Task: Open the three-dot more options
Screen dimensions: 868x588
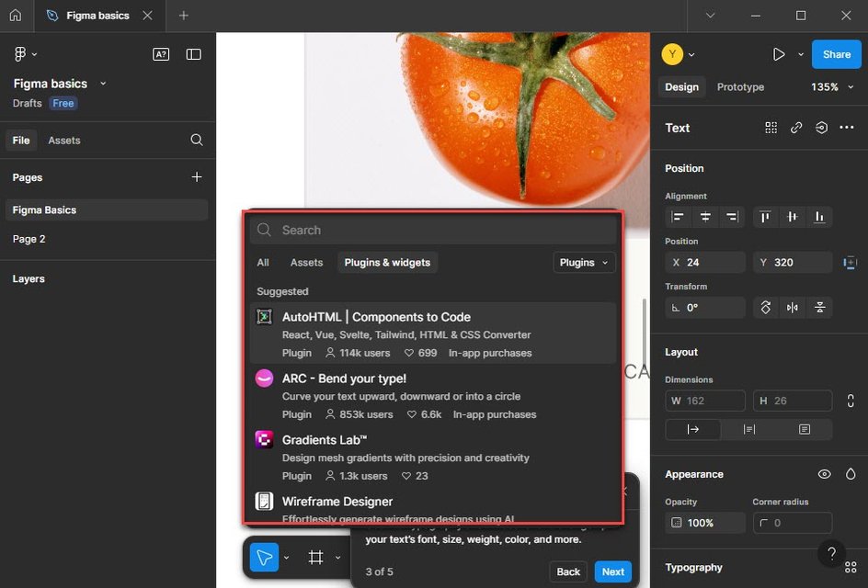Action: 847,128
